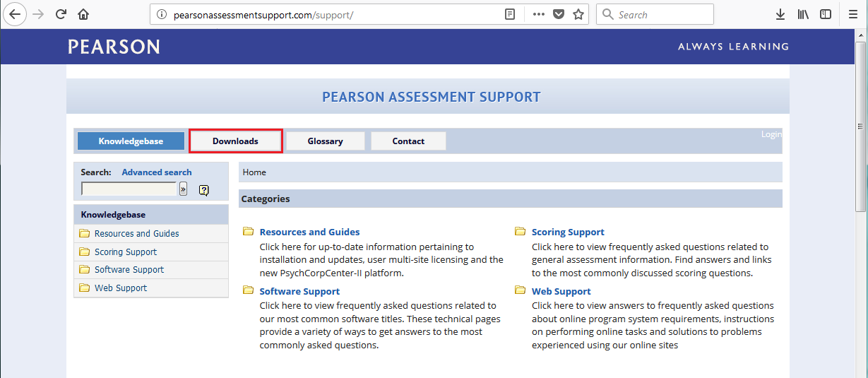The image size is (868, 378).
Task: Toggle Reader View icon in address bar
Action: coord(510,14)
